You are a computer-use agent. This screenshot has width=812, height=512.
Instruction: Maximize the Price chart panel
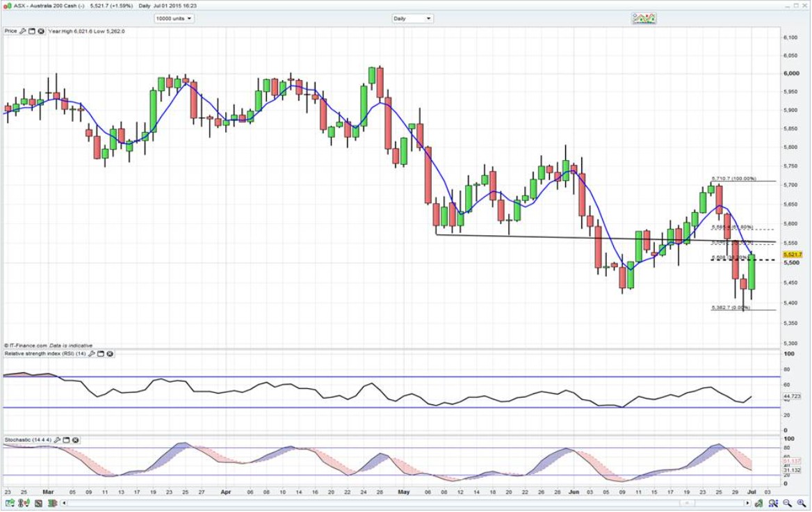click(x=32, y=31)
